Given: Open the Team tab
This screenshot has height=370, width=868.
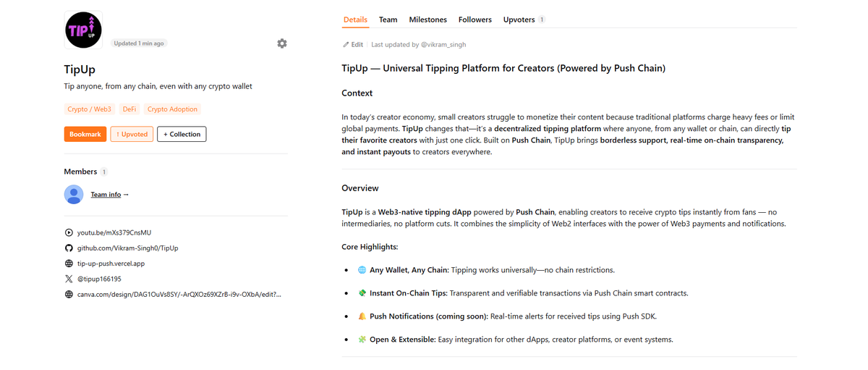Looking at the screenshot, I should tap(388, 20).
